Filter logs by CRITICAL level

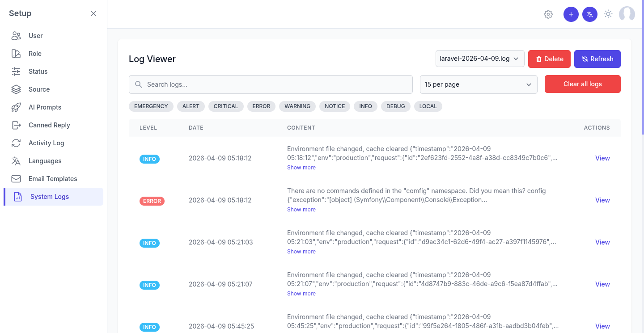point(226,106)
